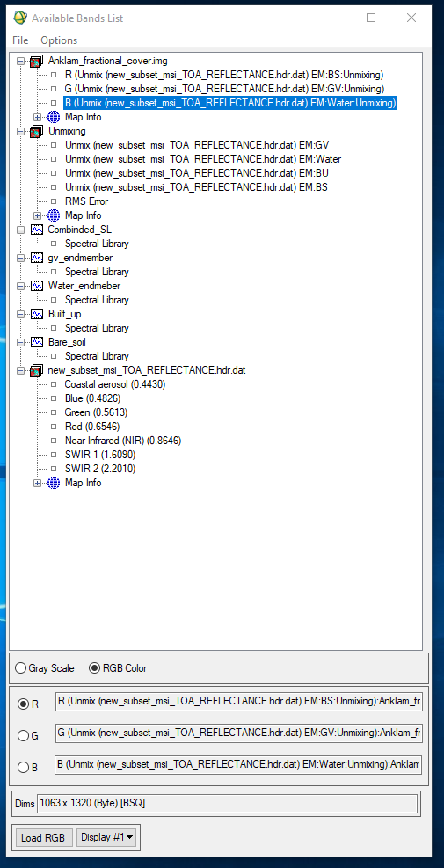Collapse the Anklam_fractional_cover.img tree node

pos(20,61)
